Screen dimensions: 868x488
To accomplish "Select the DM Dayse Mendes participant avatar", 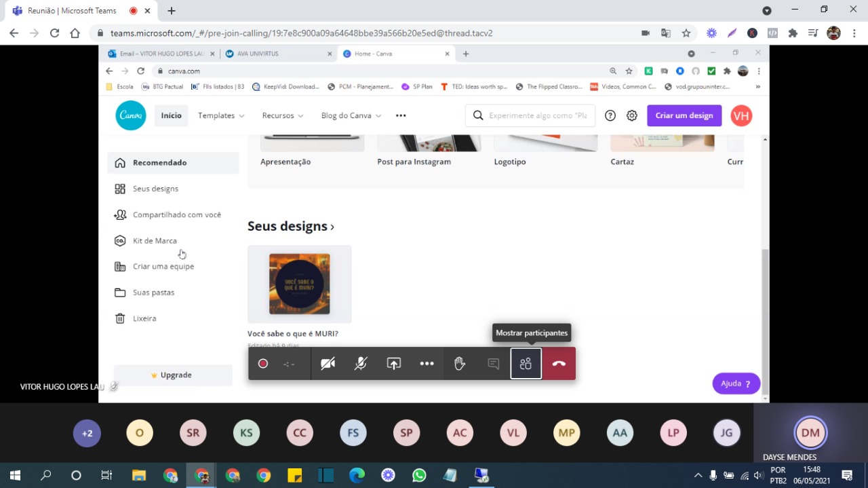I will point(810,433).
